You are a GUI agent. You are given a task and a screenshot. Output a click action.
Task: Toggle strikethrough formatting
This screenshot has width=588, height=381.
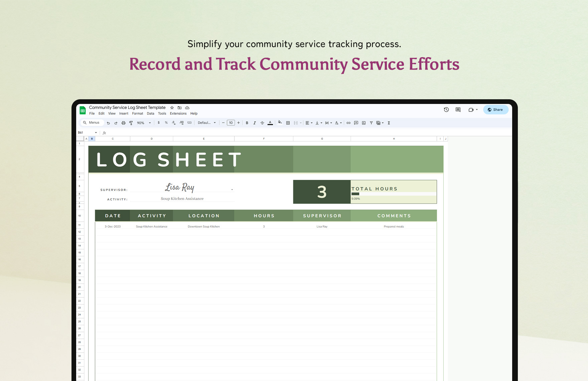262,123
